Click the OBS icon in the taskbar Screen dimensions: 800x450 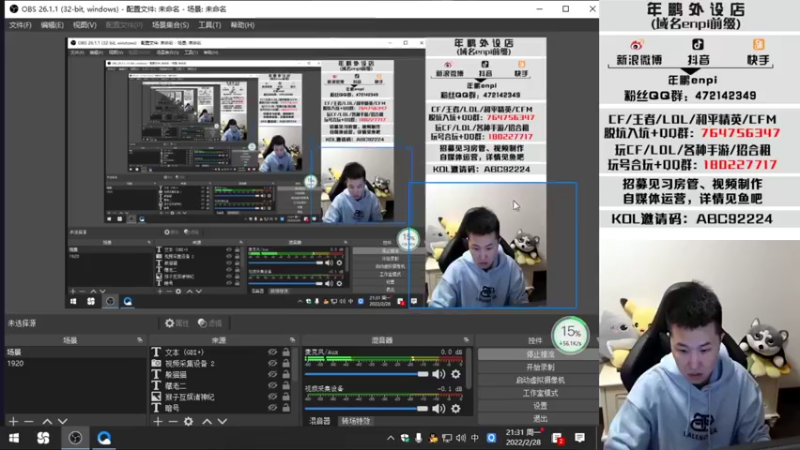click(x=75, y=438)
